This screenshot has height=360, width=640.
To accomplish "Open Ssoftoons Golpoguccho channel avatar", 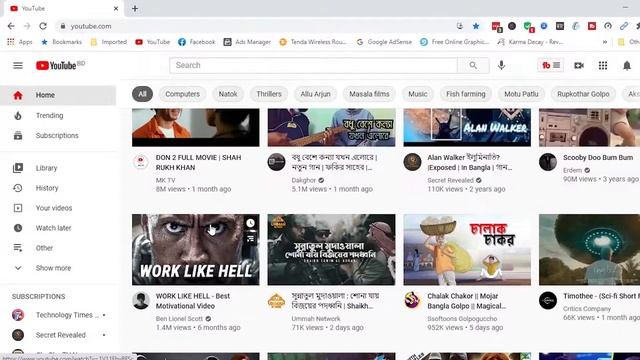I will pos(412,300).
